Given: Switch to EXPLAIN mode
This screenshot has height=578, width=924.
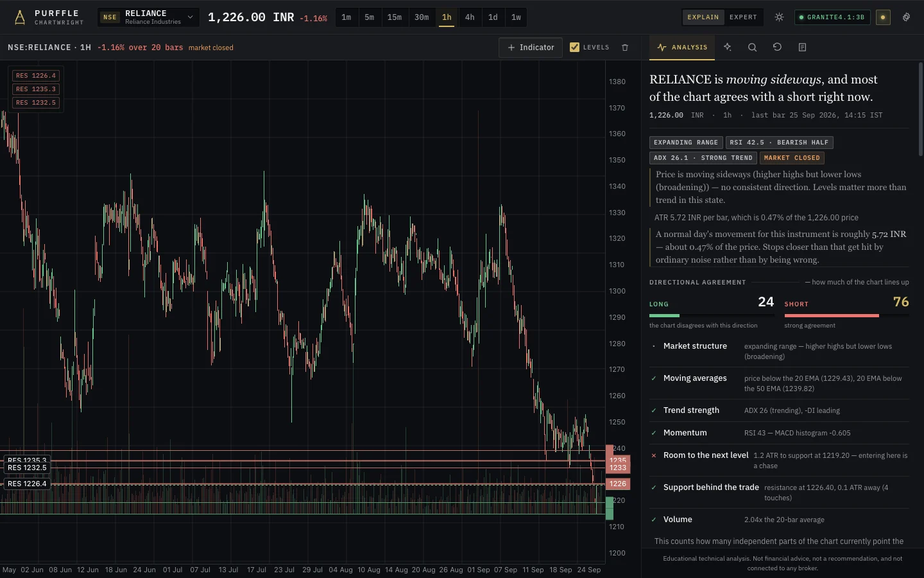Looking at the screenshot, I should point(703,17).
